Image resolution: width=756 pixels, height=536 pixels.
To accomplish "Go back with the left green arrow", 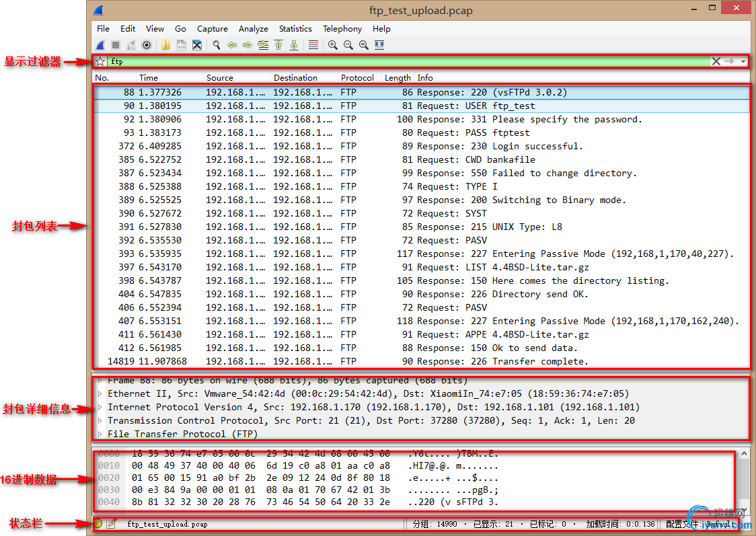I will click(x=232, y=45).
